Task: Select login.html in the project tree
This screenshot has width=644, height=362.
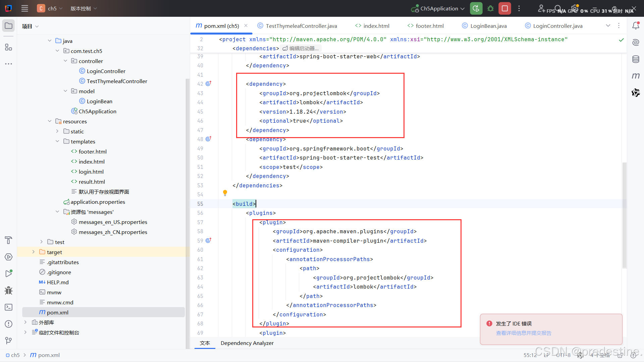Action: [91, 172]
